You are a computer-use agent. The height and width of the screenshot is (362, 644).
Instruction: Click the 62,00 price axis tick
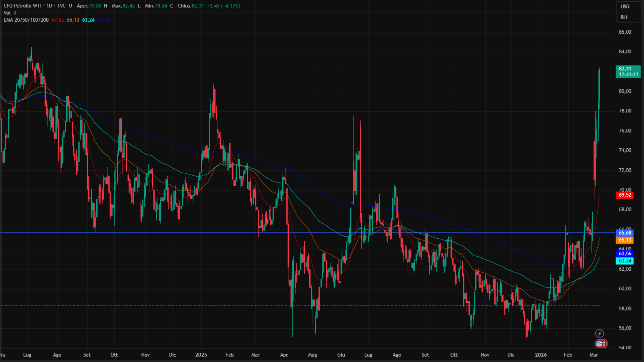coord(625,269)
